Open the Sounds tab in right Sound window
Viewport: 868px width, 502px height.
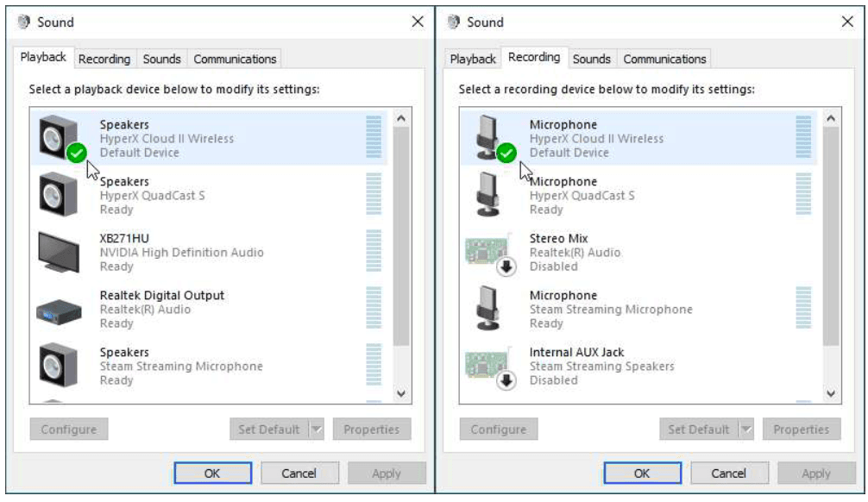tap(591, 60)
